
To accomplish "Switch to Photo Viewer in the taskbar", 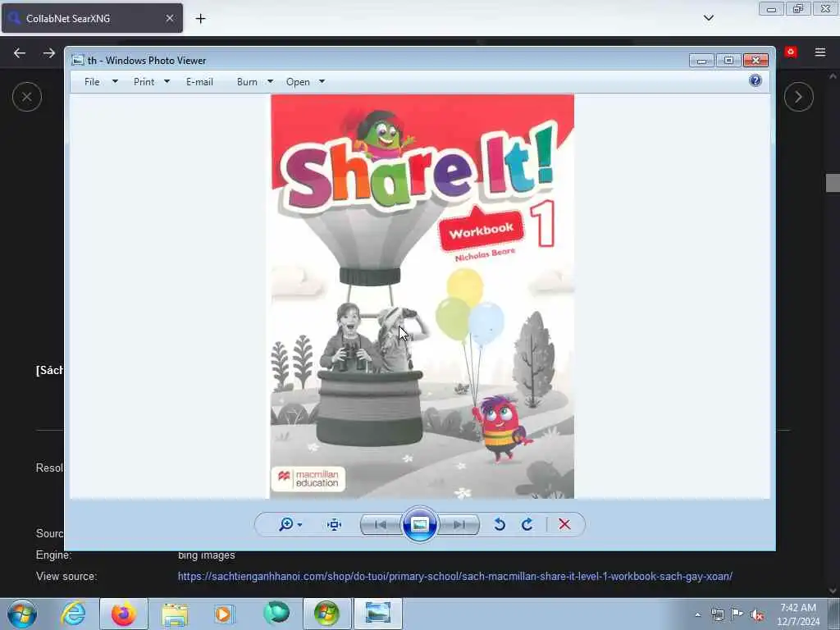I will pyautogui.click(x=377, y=614).
